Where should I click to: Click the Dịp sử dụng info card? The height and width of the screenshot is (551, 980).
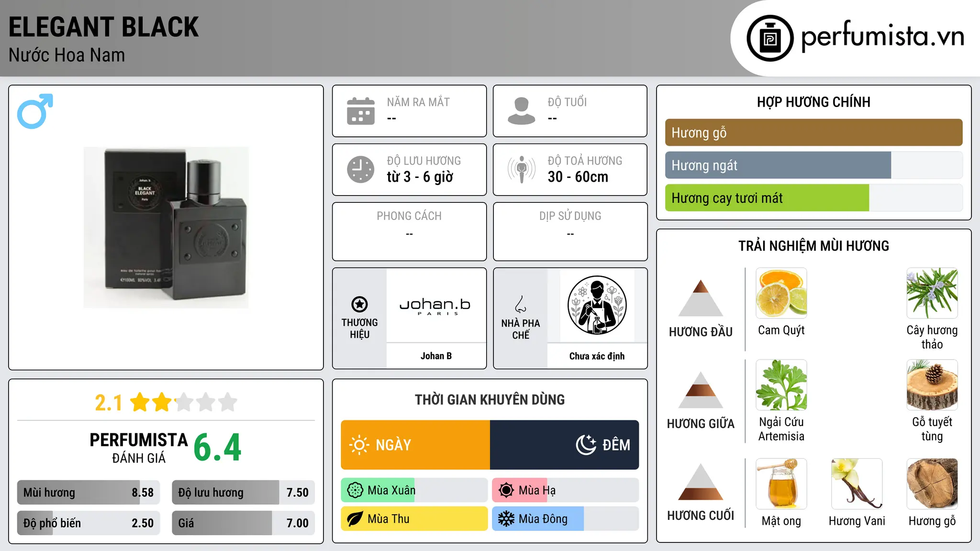pos(570,231)
